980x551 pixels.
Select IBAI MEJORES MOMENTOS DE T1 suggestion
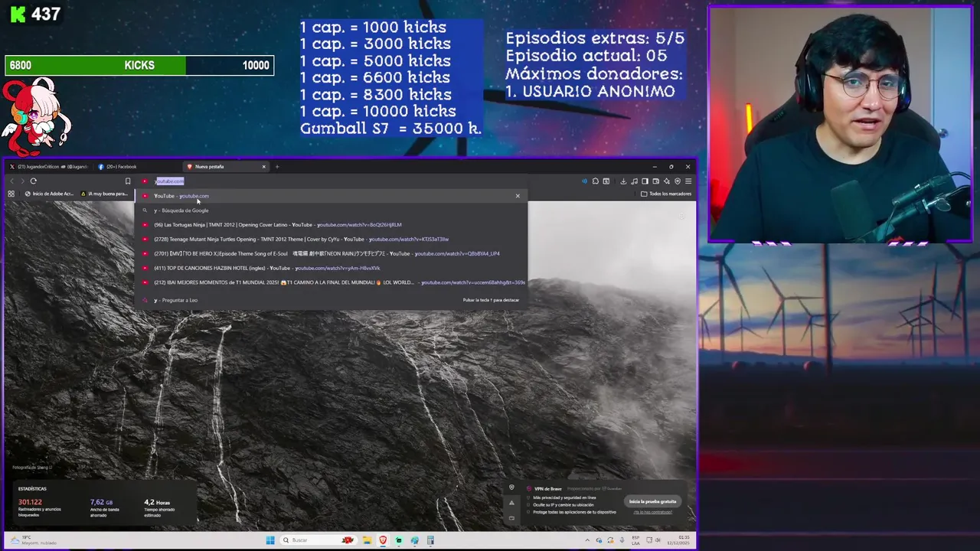332,282
